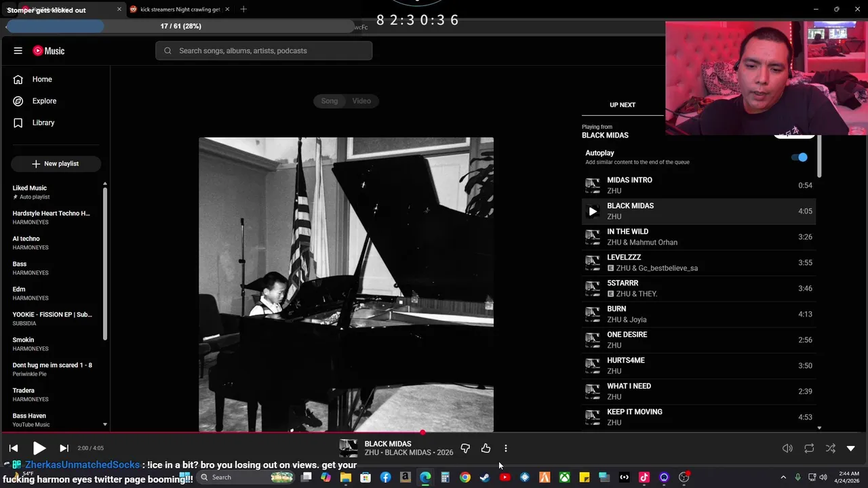Screen dimensions: 868x488
Task: Skip to previous track
Action: [14, 448]
